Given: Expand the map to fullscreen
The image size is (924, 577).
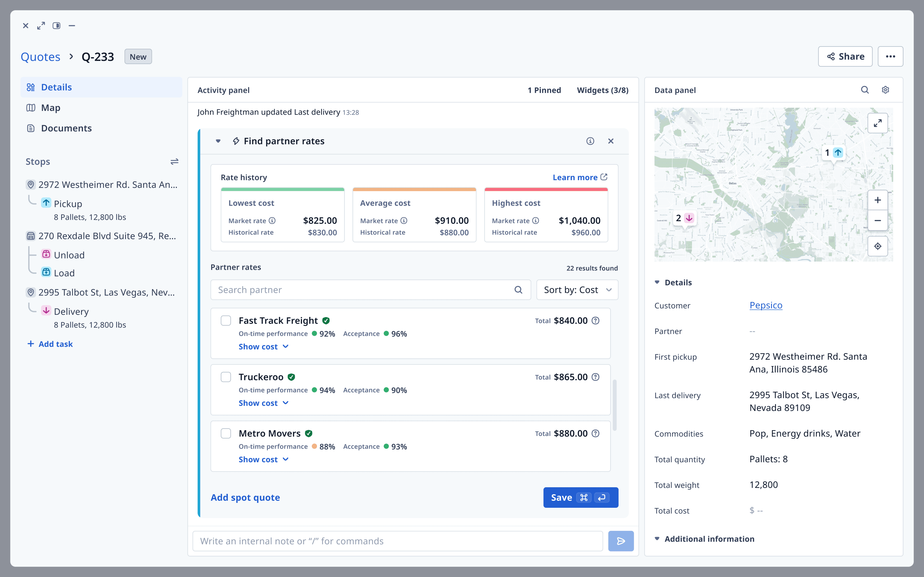Looking at the screenshot, I should pos(878,123).
